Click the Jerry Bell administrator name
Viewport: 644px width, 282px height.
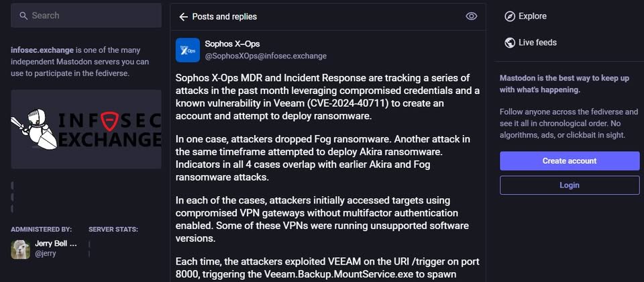pyautogui.click(x=55, y=243)
